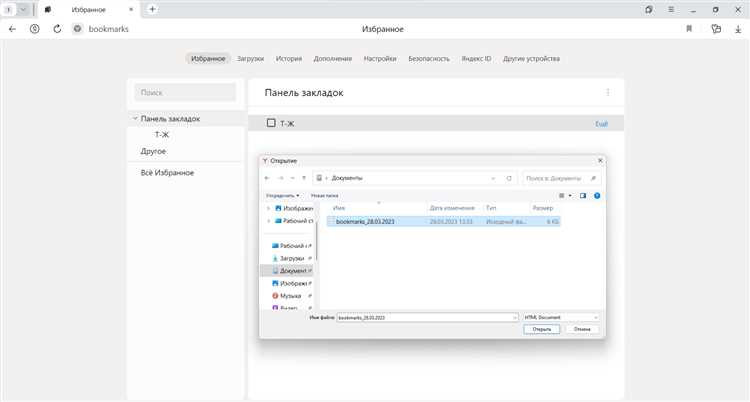Go back in the file dialog
The width and height of the screenshot is (750, 402).
[267, 178]
